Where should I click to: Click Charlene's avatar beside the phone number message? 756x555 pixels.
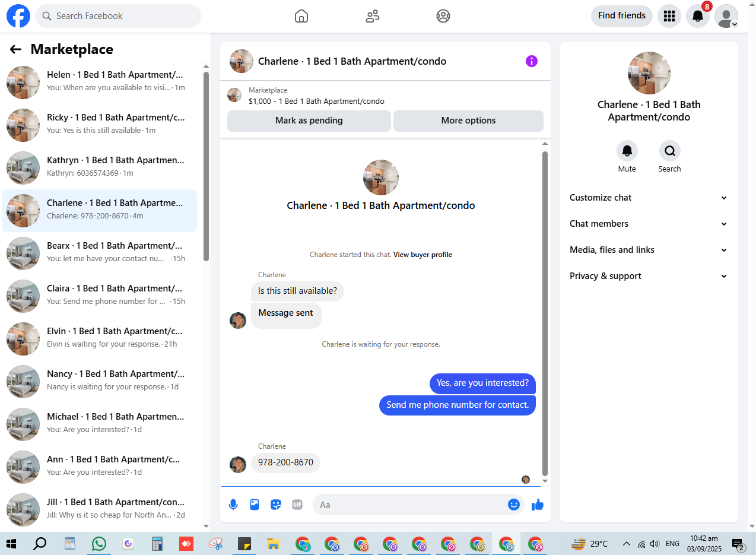pos(238,465)
